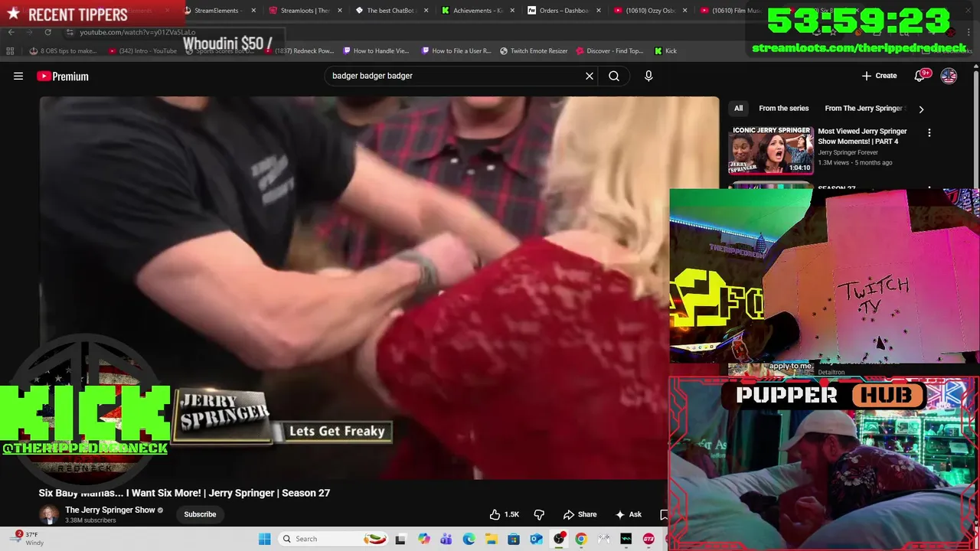The width and height of the screenshot is (980, 551).
Task: Open The Jerry Springer Show channel name
Action: [110, 510]
